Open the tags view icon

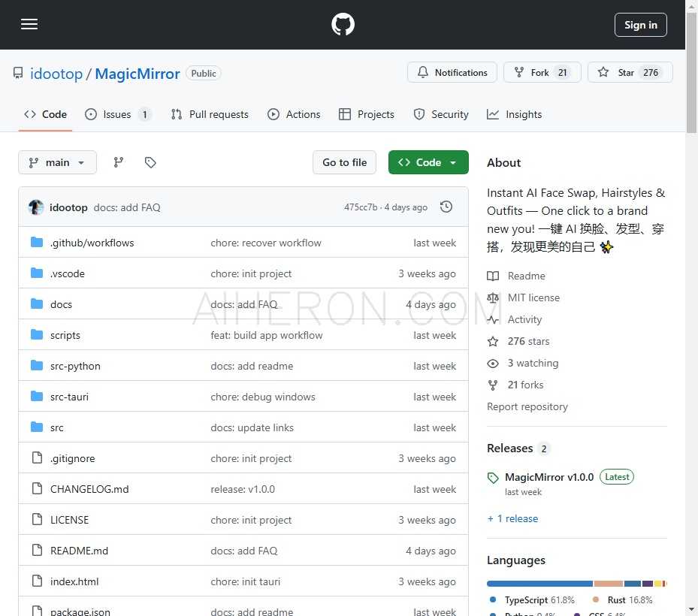pos(150,162)
